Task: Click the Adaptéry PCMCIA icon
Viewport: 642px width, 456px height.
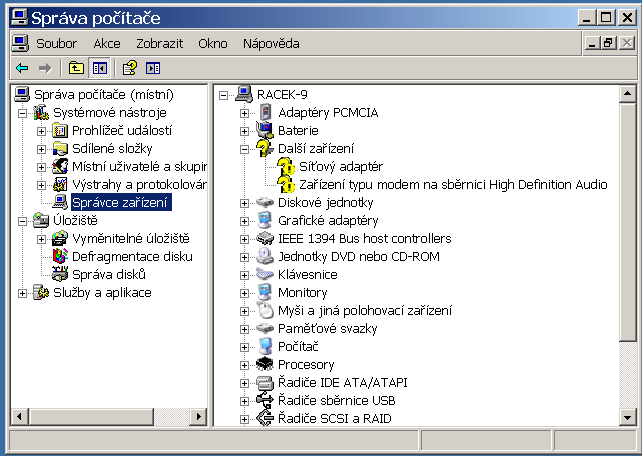Action: pos(265,113)
